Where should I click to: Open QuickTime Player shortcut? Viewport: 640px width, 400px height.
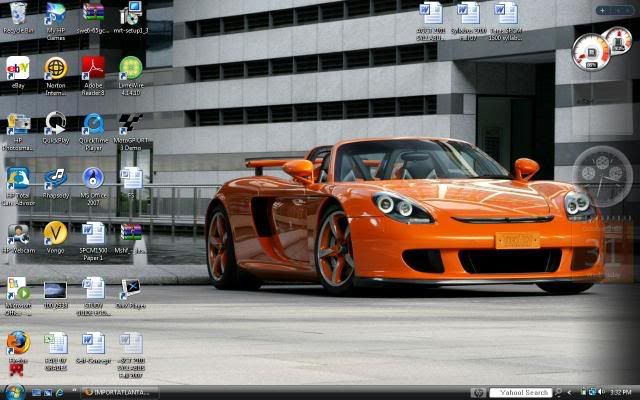(93, 124)
